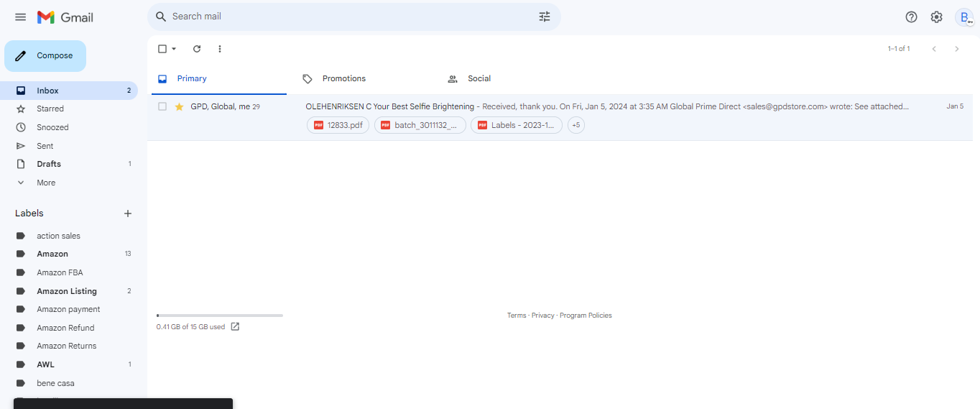Open the OLEHENRIKSEN email subject
980x409 pixels.
coord(389,106)
